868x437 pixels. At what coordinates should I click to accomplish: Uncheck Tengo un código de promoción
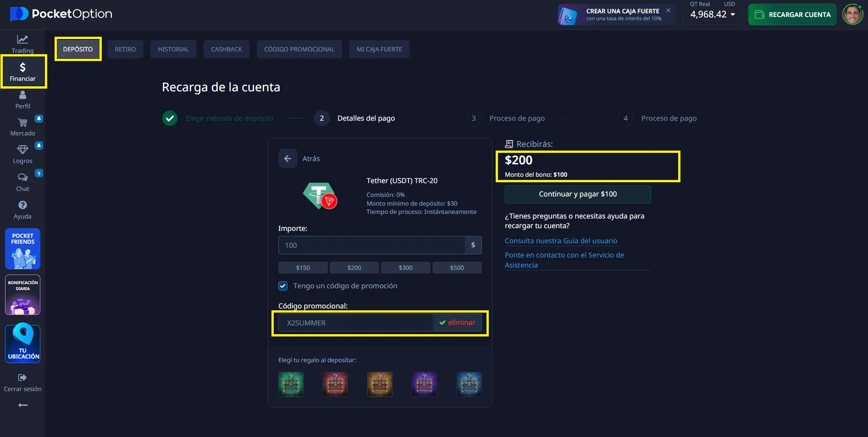[x=283, y=286]
